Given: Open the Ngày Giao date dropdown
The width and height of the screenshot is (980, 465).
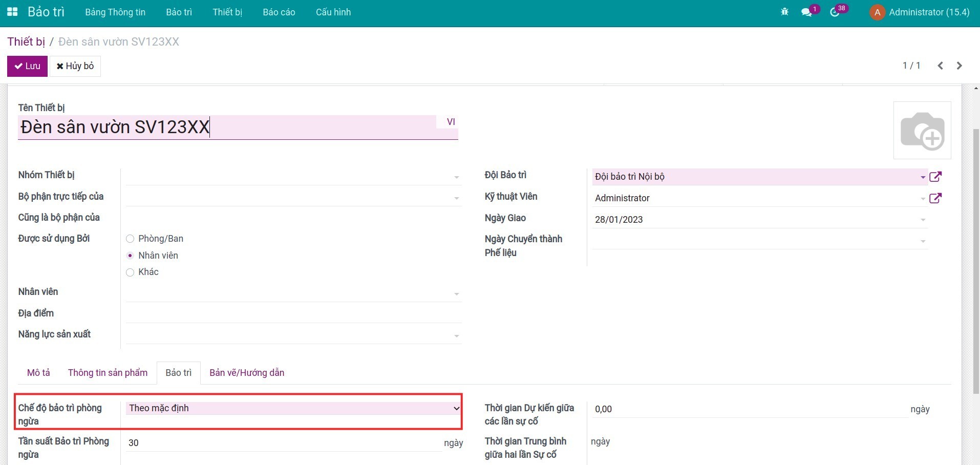Looking at the screenshot, I should [x=759, y=220].
